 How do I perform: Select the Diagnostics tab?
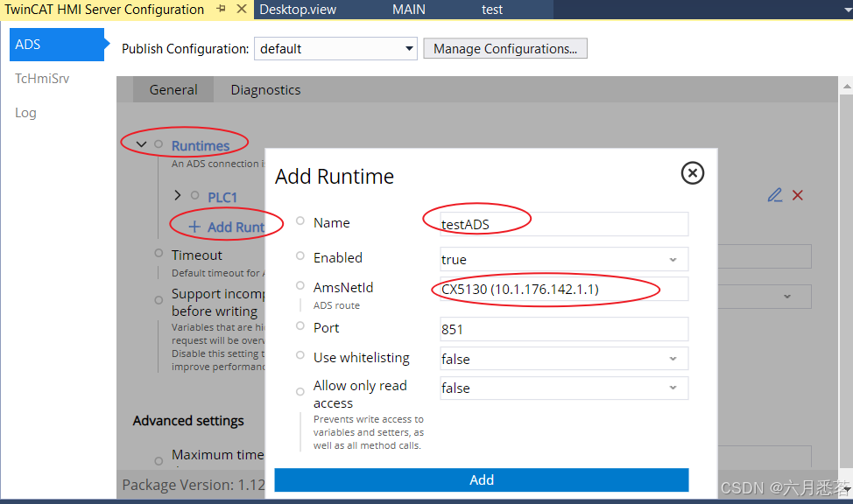pyautogui.click(x=265, y=90)
